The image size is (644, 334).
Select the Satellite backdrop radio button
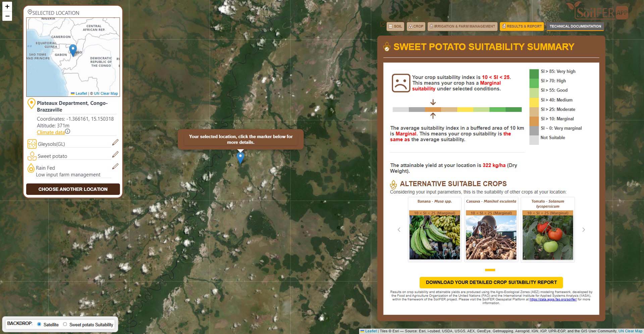39,324
